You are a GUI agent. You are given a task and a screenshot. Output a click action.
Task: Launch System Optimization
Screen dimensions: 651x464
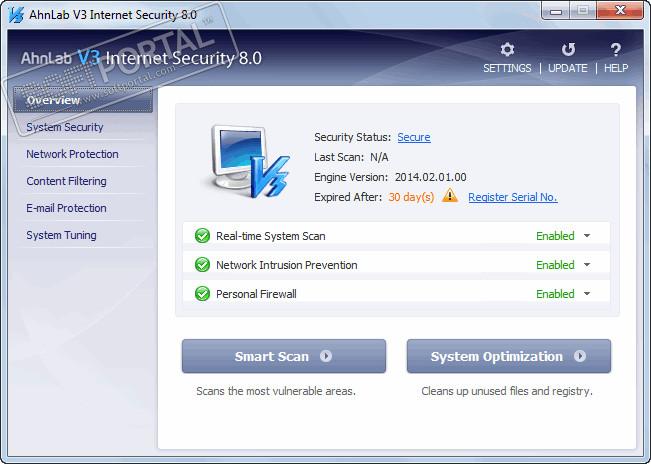click(509, 356)
